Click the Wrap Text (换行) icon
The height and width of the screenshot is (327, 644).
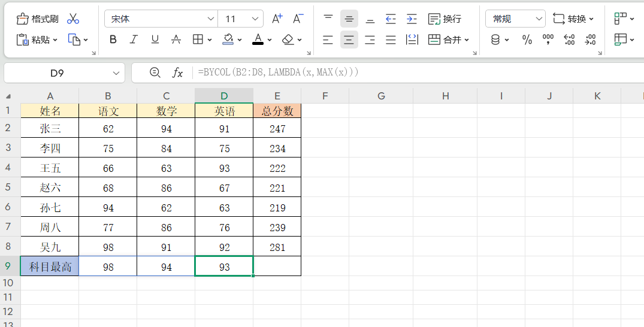click(x=445, y=19)
